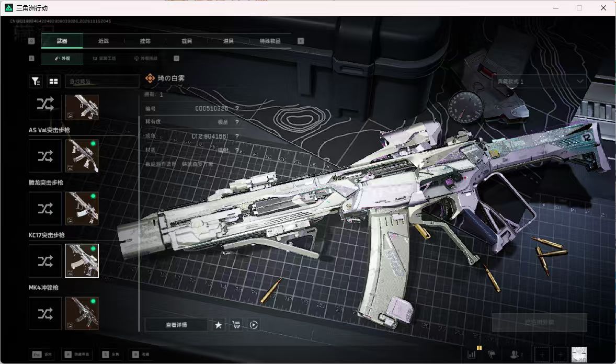Click the flag icon in bottom bar
The height and width of the screenshot is (364, 616).
pyautogui.click(x=492, y=354)
